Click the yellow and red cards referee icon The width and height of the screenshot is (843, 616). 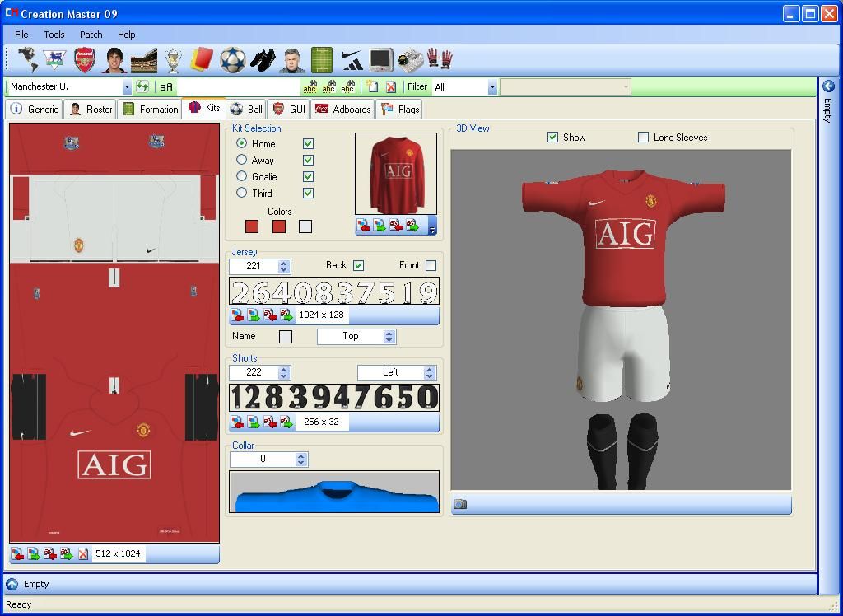[x=202, y=60]
